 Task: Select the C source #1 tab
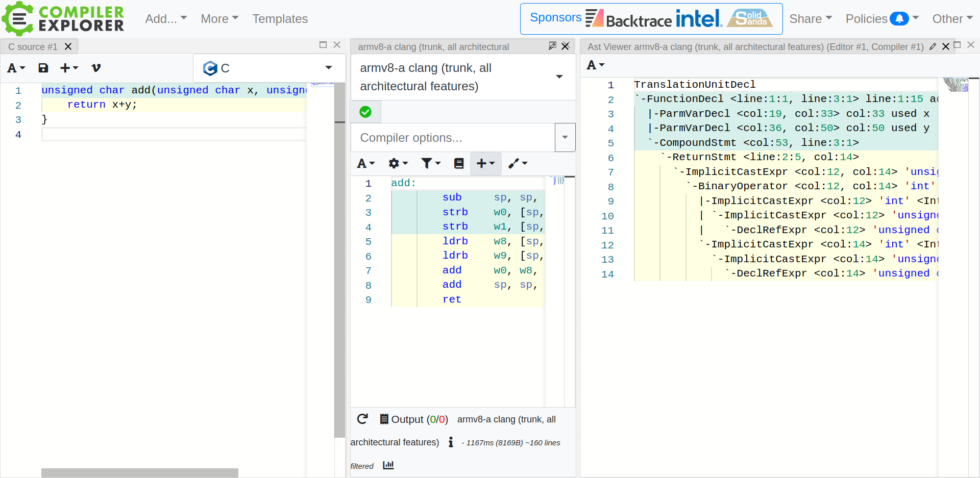coord(33,46)
